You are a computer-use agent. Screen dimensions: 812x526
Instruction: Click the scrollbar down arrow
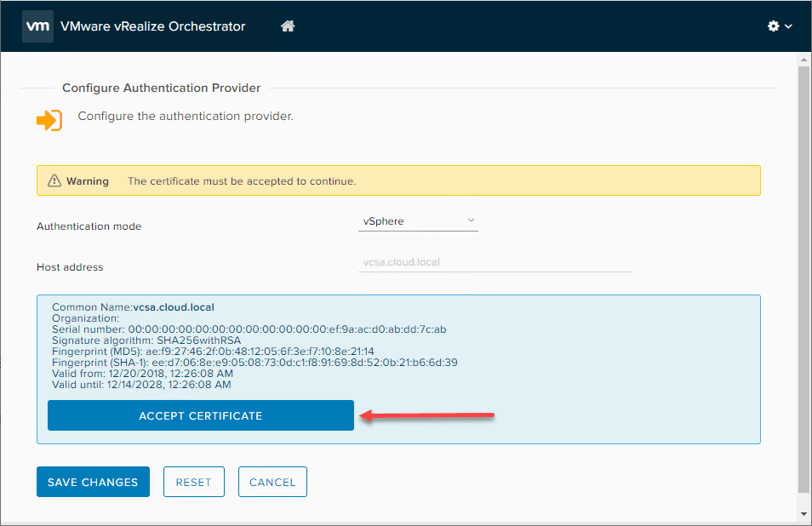click(x=803, y=513)
